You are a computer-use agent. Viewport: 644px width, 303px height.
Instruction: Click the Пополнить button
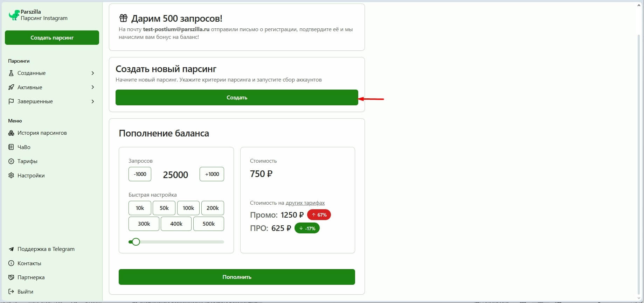(237, 277)
